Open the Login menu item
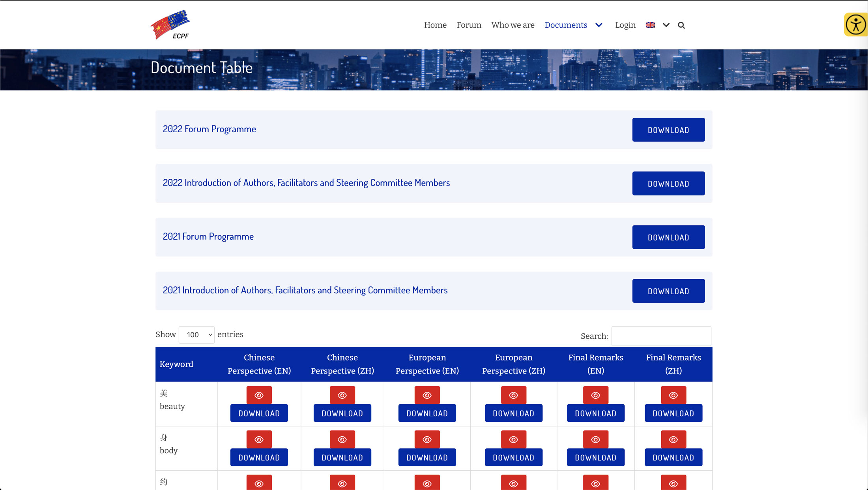This screenshot has height=490, width=868. click(625, 25)
